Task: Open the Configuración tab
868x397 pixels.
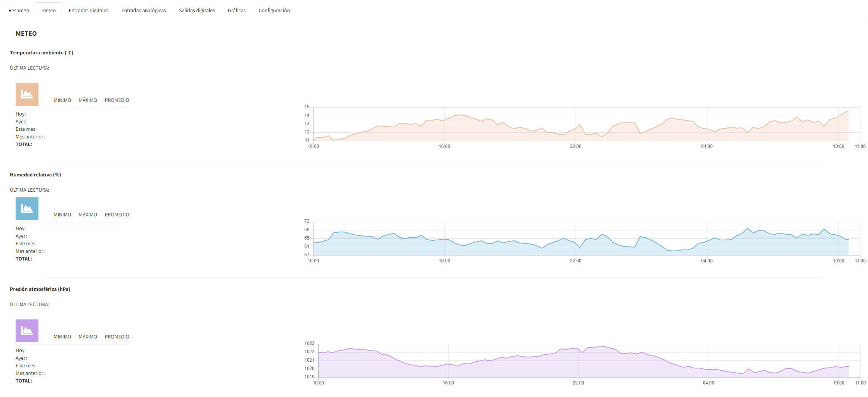Action: [274, 10]
